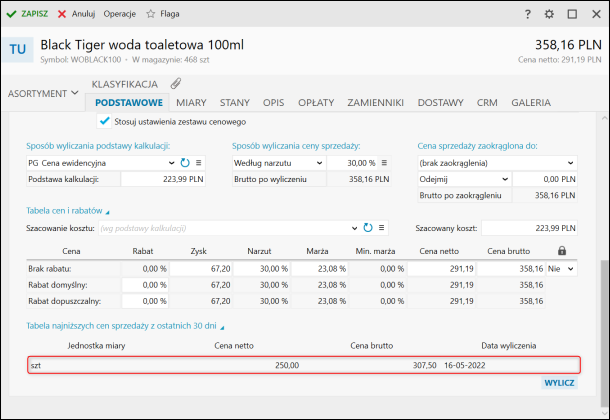
Task: Click the 16-05-2022 calculation date cell
Action: tap(465, 366)
